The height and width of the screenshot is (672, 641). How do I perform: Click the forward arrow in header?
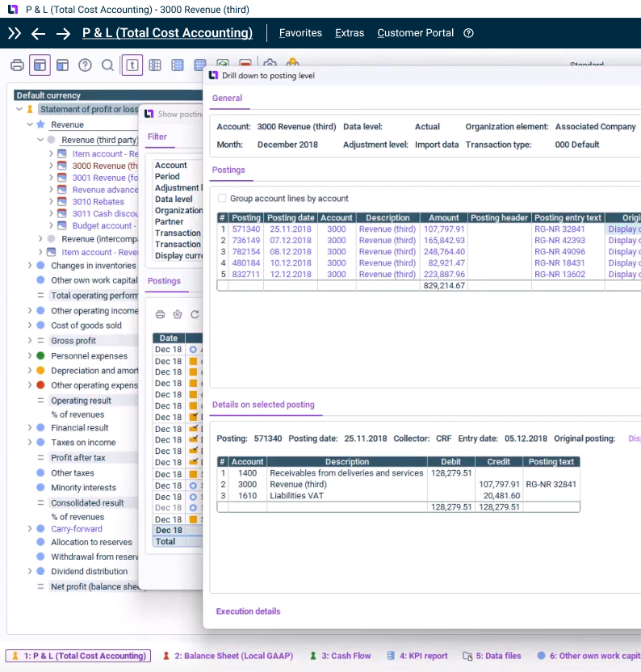pos(63,33)
